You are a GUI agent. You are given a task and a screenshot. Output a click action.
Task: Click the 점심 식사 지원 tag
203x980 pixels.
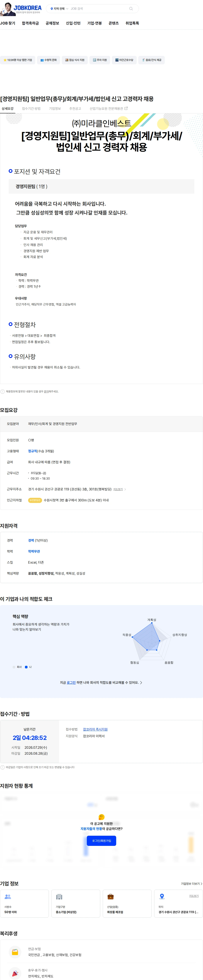click(x=75, y=60)
